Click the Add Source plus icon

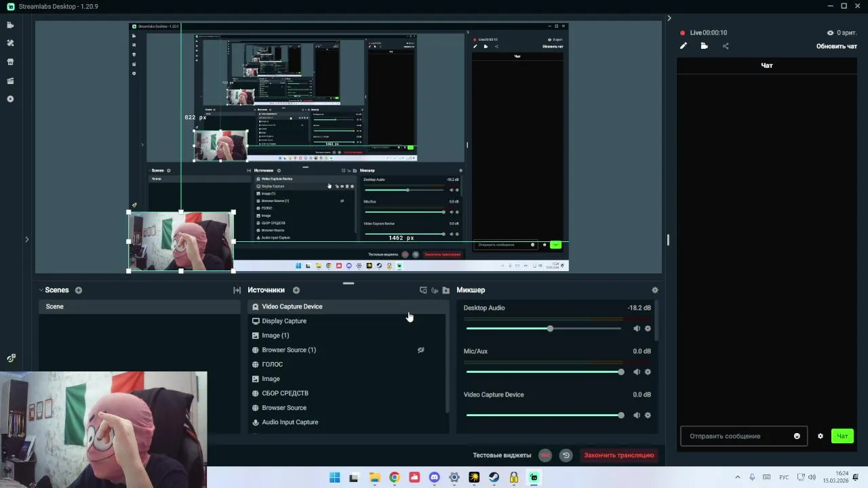(296, 290)
